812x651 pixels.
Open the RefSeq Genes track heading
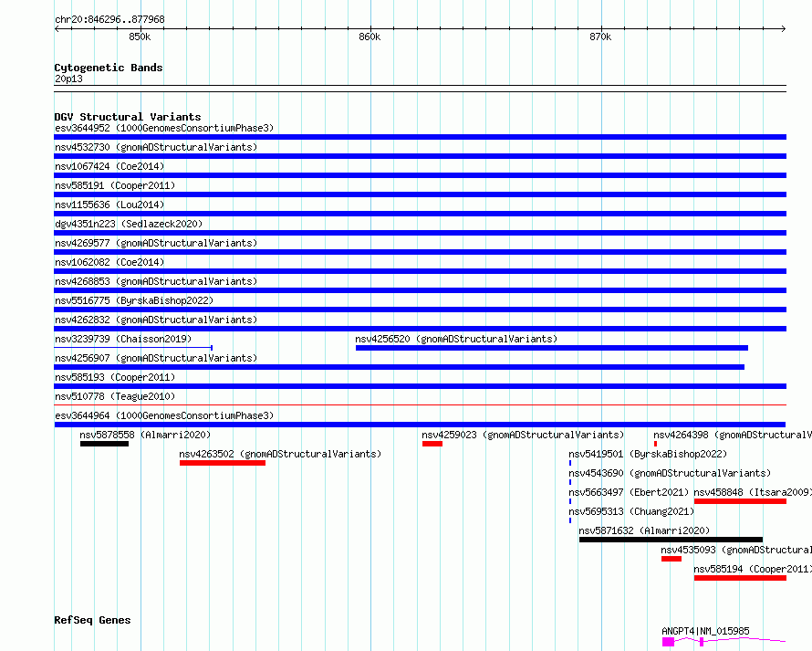click(92, 620)
